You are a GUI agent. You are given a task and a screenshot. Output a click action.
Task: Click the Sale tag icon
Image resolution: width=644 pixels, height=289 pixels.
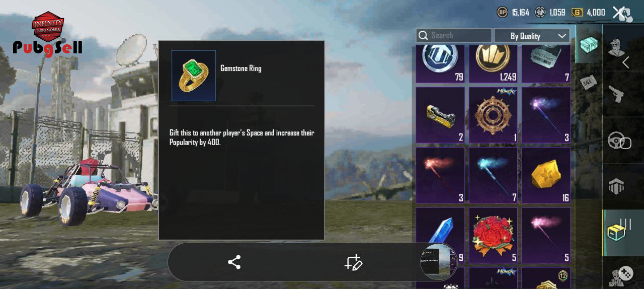tap(588, 82)
